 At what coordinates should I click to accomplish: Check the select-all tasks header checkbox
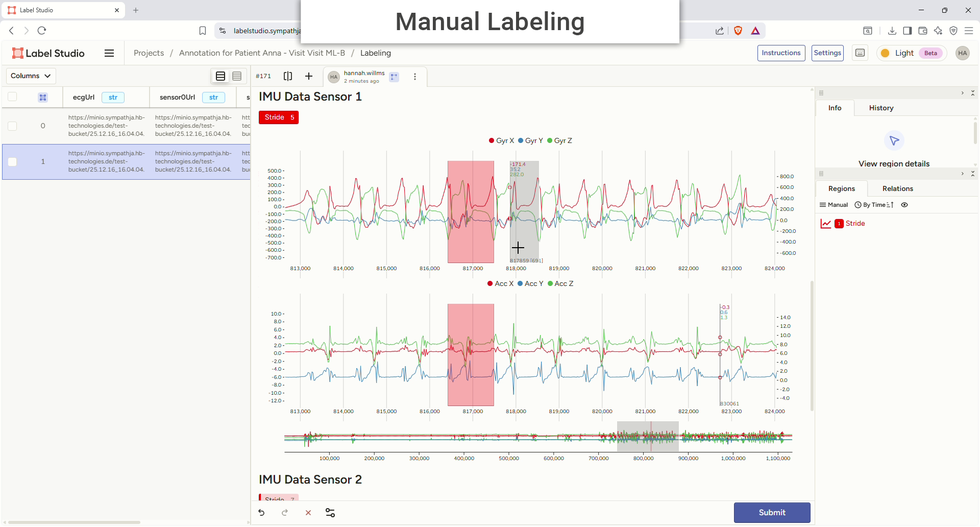pyautogui.click(x=13, y=97)
